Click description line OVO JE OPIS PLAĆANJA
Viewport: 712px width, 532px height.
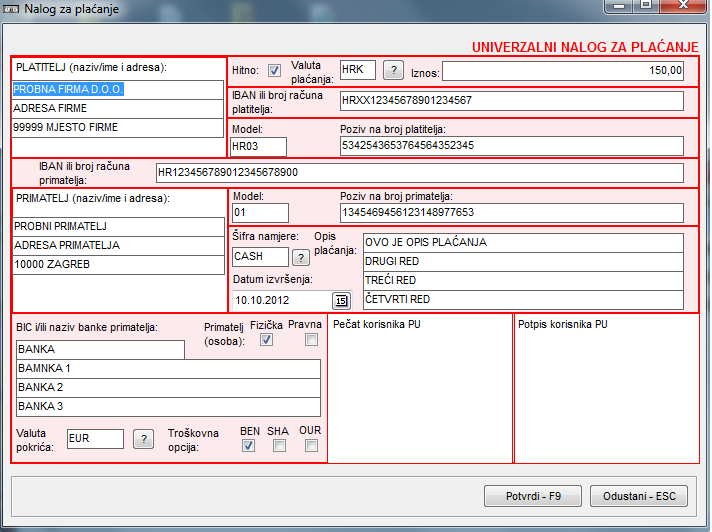click(524, 243)
